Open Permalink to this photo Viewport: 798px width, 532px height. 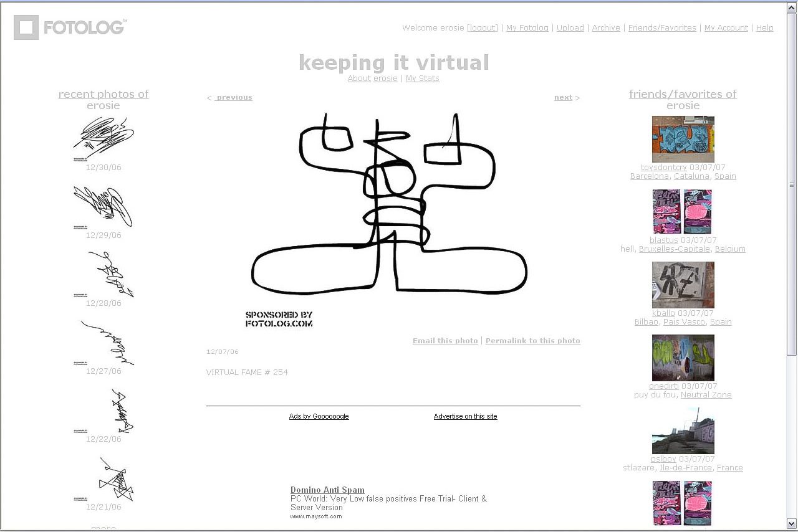pyautogui.click(x=532, y=341)
